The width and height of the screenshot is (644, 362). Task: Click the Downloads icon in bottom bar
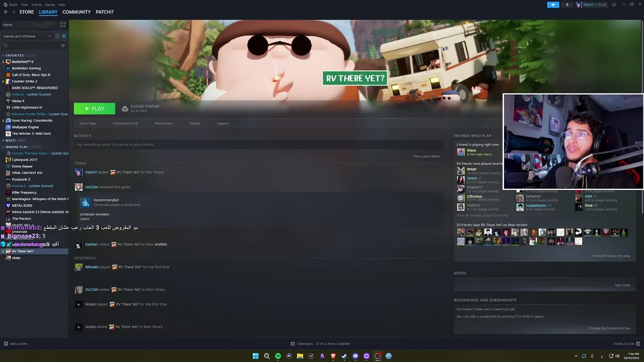pos(293,344)
